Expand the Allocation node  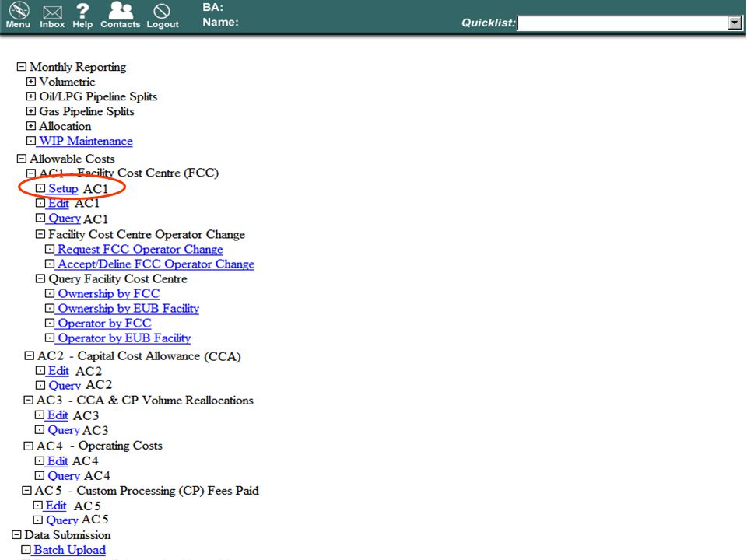click(31, 126)
